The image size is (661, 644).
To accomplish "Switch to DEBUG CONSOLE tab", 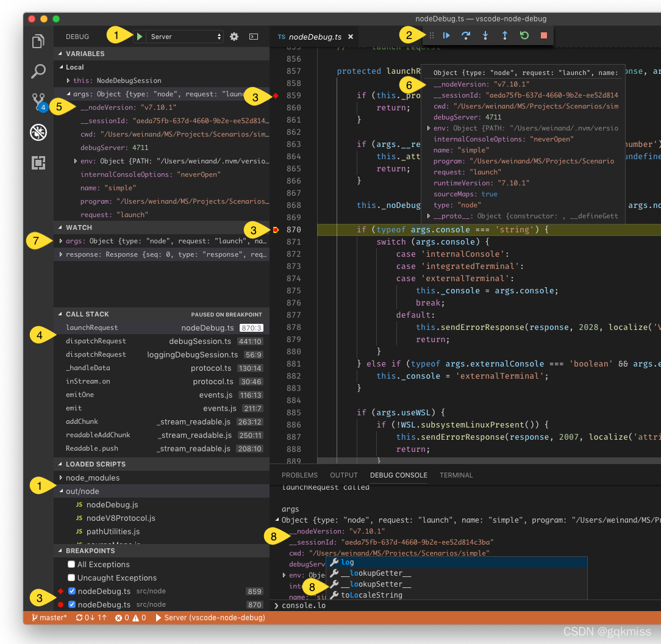I will pos(398,475).
